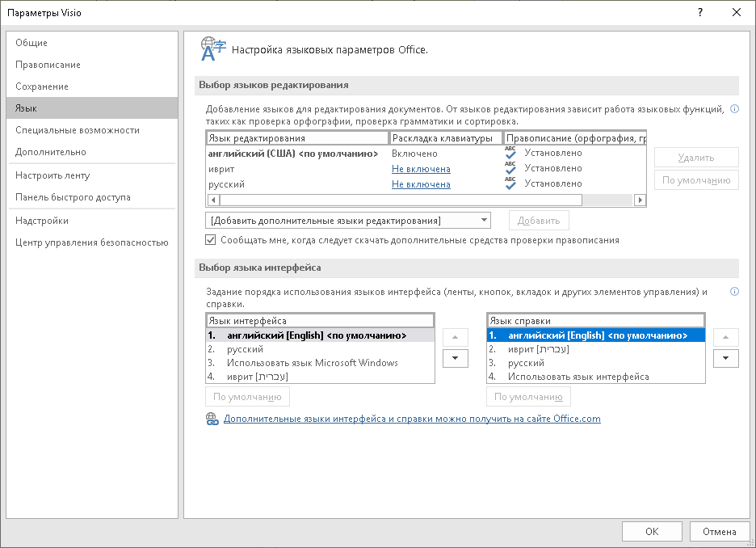Select английский [English] in interface language list

click(x=320, y=335)
